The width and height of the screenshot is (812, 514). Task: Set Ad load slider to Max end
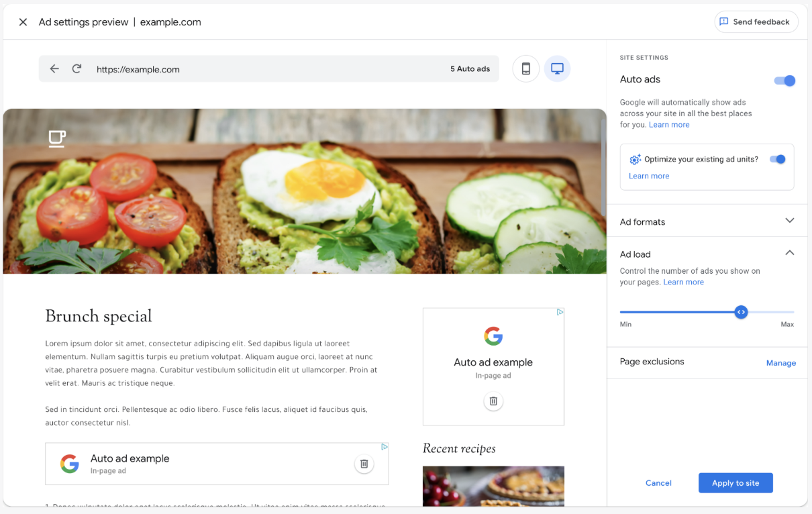point(793,312)
